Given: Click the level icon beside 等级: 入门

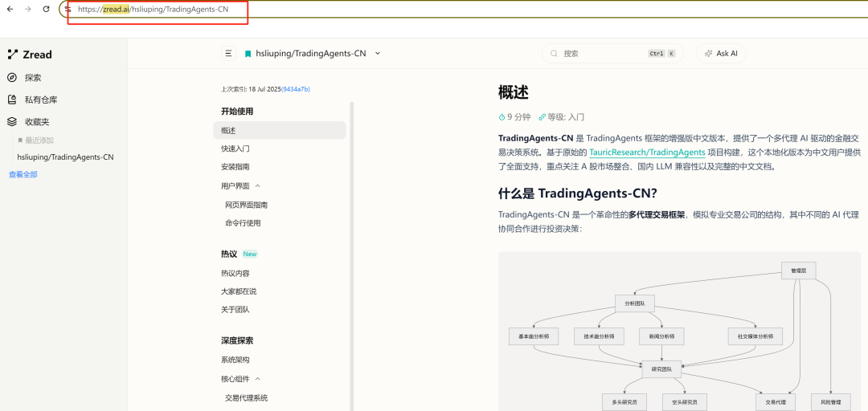Looking at the screenshot, I should tap(542, 117).
